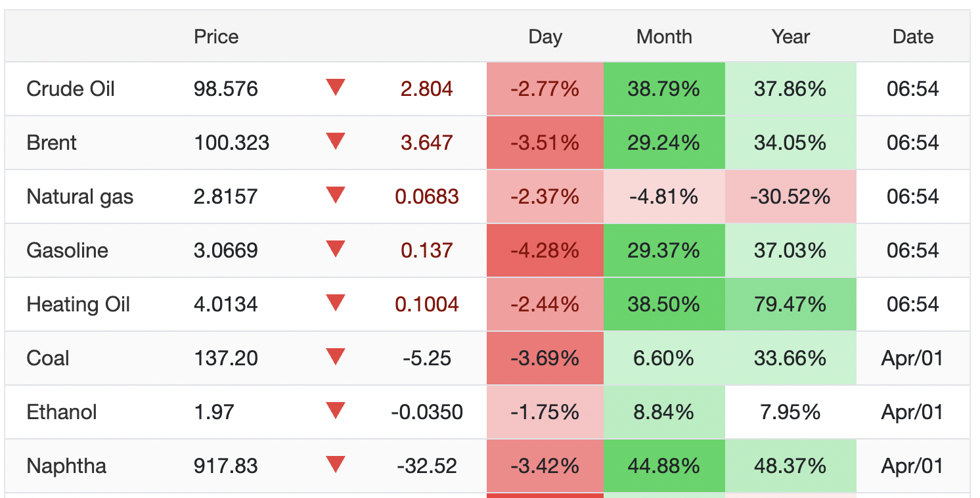The image size is (980, 498).
Task: Click the red triangle next to Gasoline
Action: (336, 249)
